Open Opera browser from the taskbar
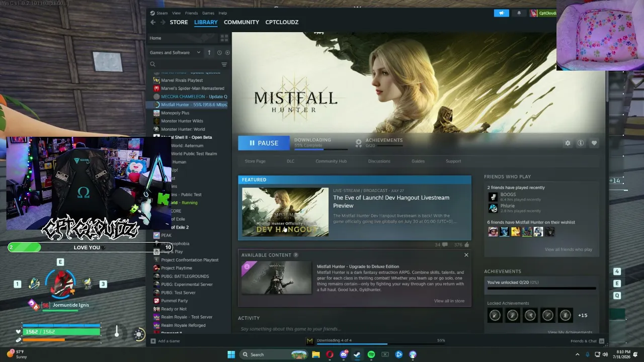644x362 pixels. click(330, 354)
